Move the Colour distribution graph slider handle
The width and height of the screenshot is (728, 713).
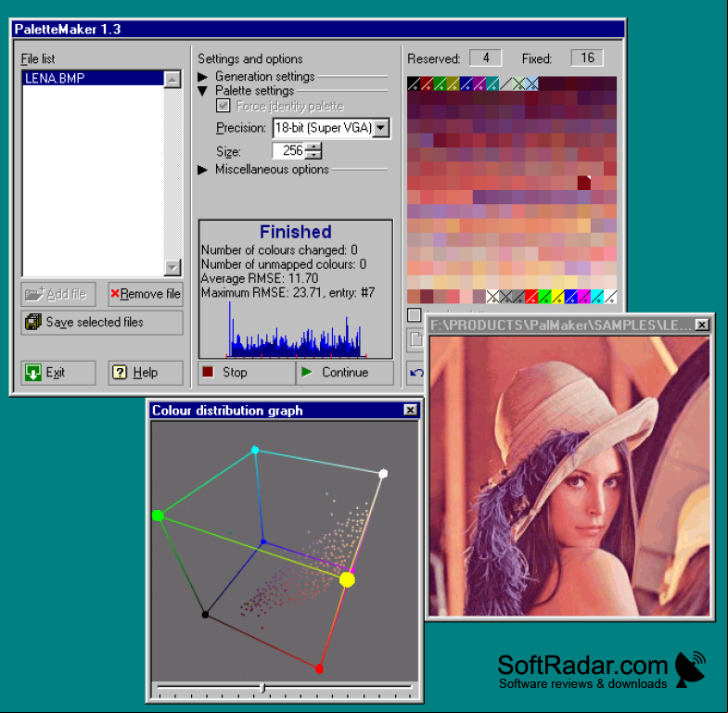pos(262,687)
